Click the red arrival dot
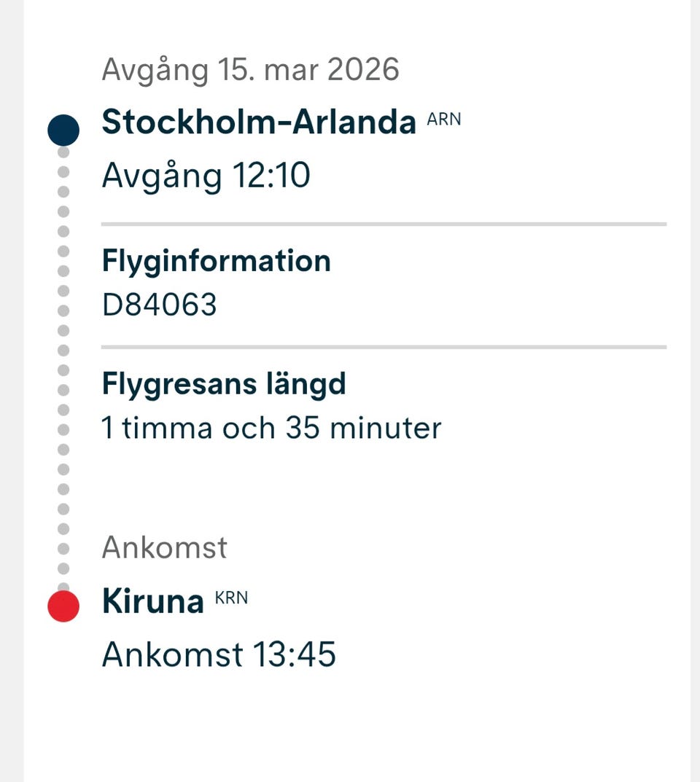This screenshot has width=700, height=782. [x=63, y=606]
